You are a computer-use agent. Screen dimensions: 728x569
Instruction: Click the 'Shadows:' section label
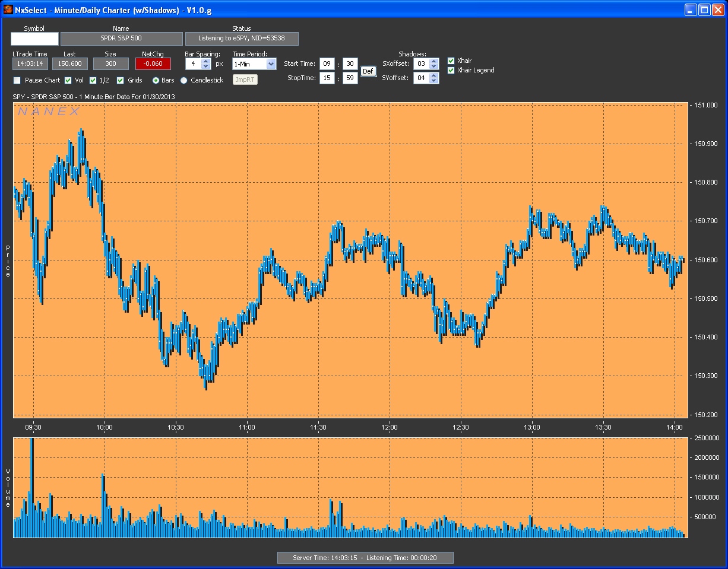413,54
